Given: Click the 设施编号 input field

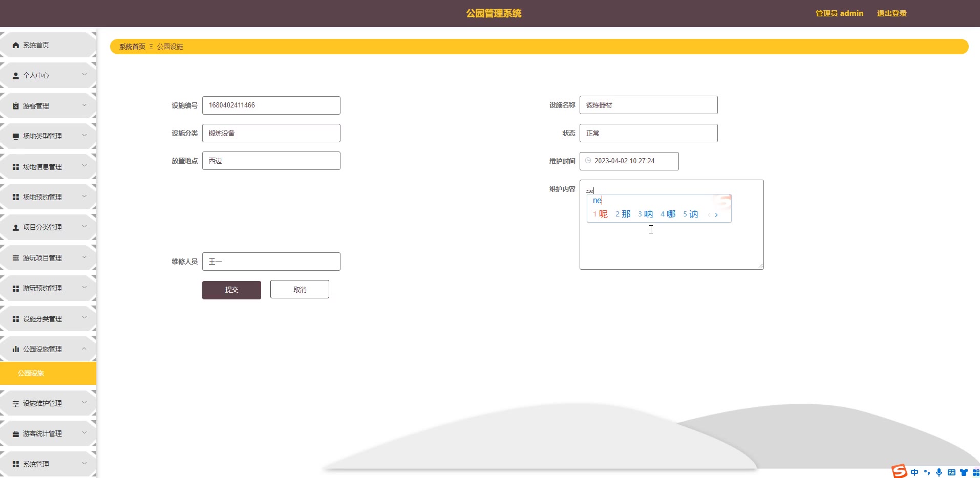Looking at the screenshot, I should click(271, 105).
